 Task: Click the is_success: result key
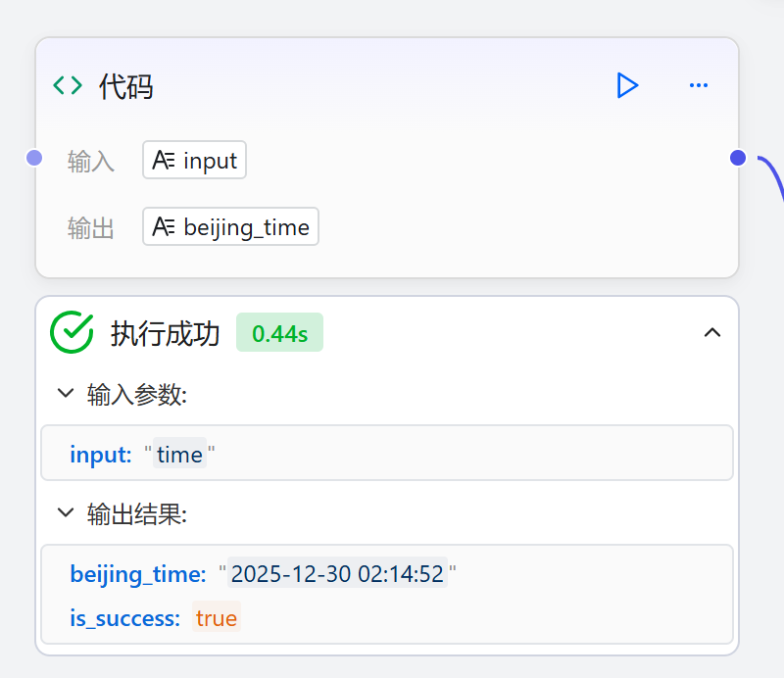(x=125, y=618)
